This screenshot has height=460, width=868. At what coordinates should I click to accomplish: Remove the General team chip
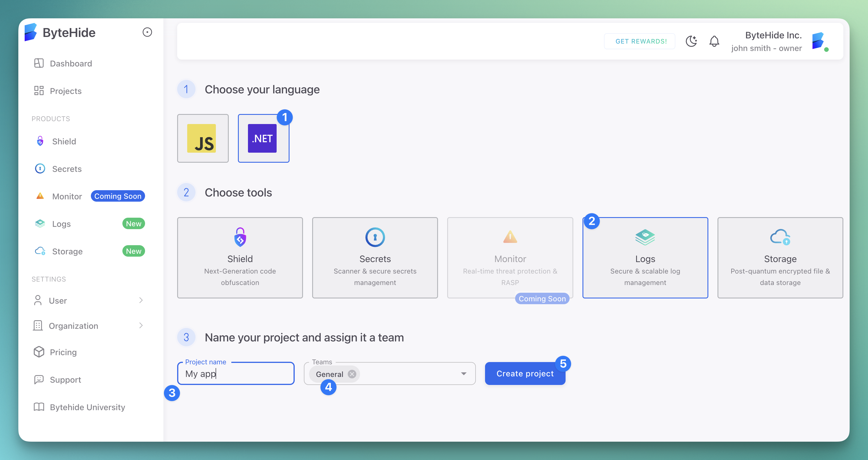pyautogui.click(x=352, y=374)
